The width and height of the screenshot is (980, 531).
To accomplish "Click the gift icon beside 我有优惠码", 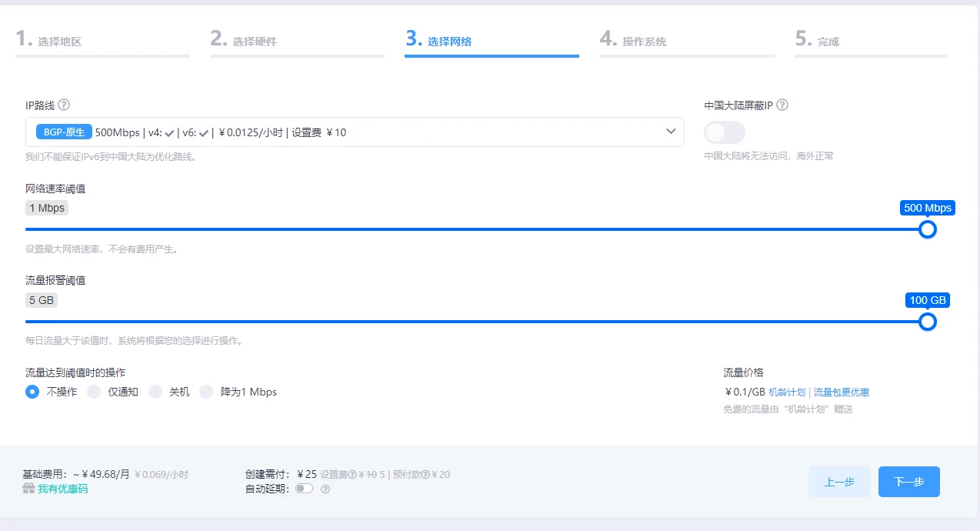I will [x=28, y=489].
